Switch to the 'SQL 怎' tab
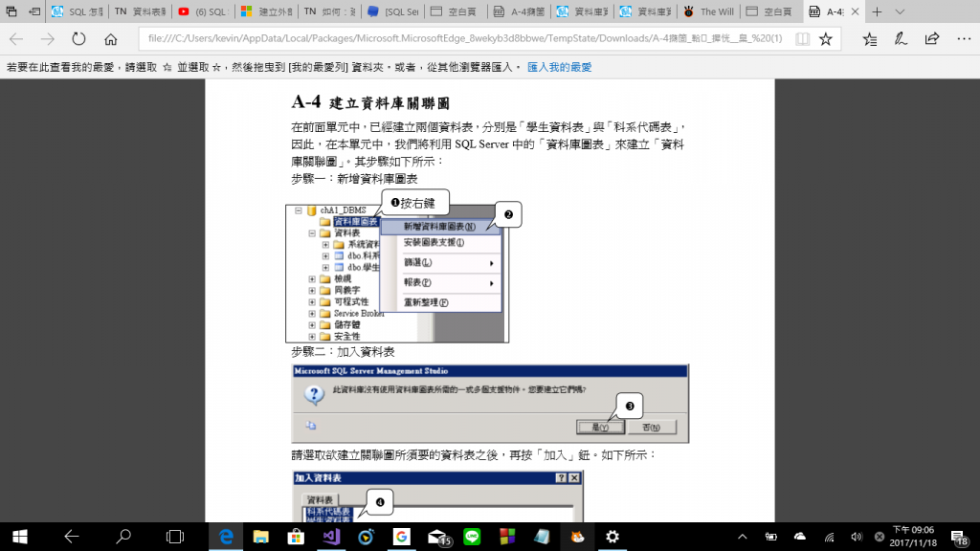This screenshot has height=551, width=980. tap(78, 11)
